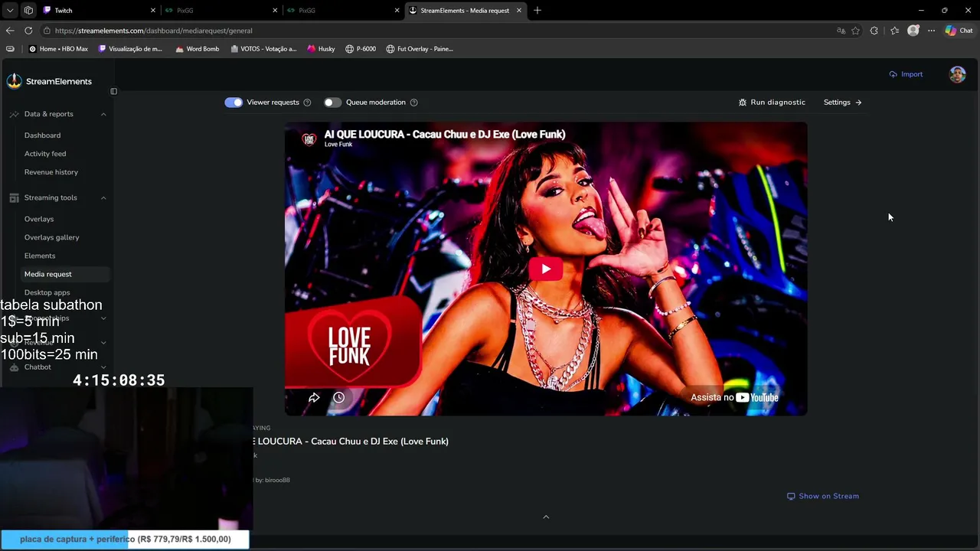Click the Import button

(906, 74)
